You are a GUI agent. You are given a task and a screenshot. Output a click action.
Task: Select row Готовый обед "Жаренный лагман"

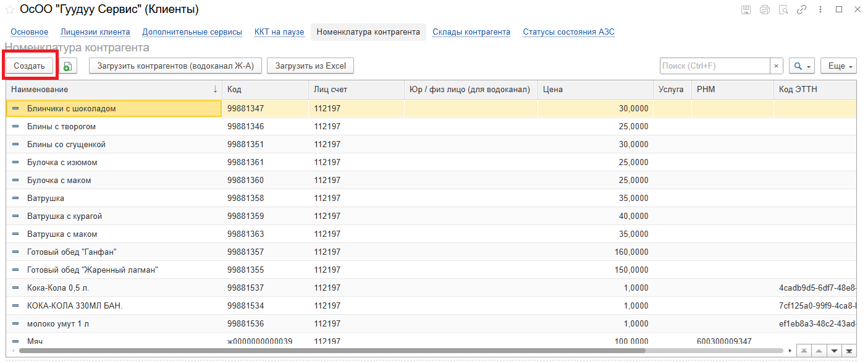point(431,270)
